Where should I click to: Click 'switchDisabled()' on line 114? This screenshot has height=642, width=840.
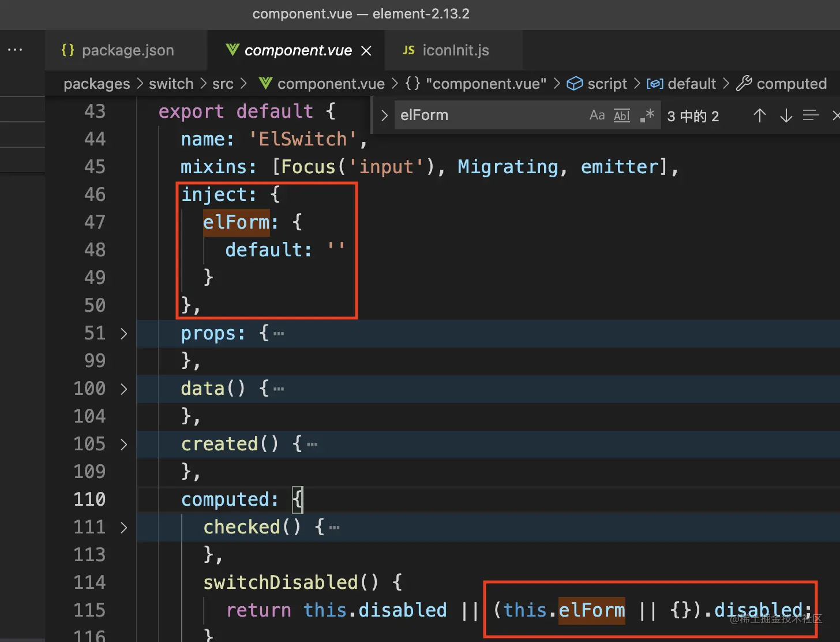291,582
